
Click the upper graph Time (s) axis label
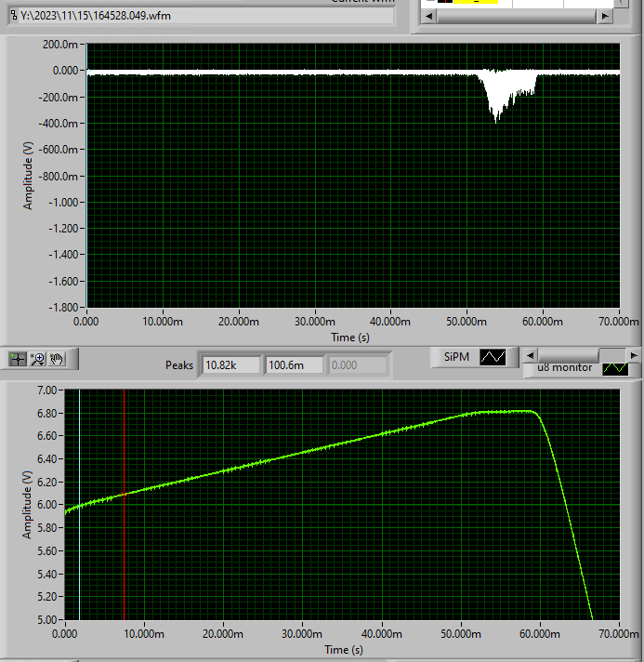[x=350, y=338]
